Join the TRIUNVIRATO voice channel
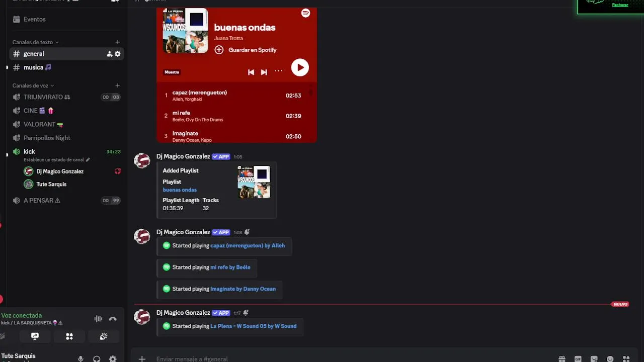Viewport: 644px width, 362px height. click(66, 97)
